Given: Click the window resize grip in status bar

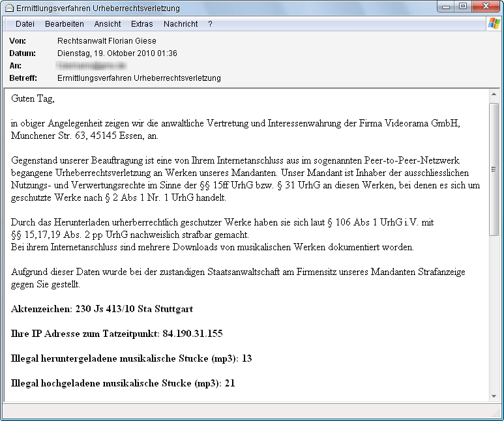Looking at the screenshot, I should tap(497, 413).
